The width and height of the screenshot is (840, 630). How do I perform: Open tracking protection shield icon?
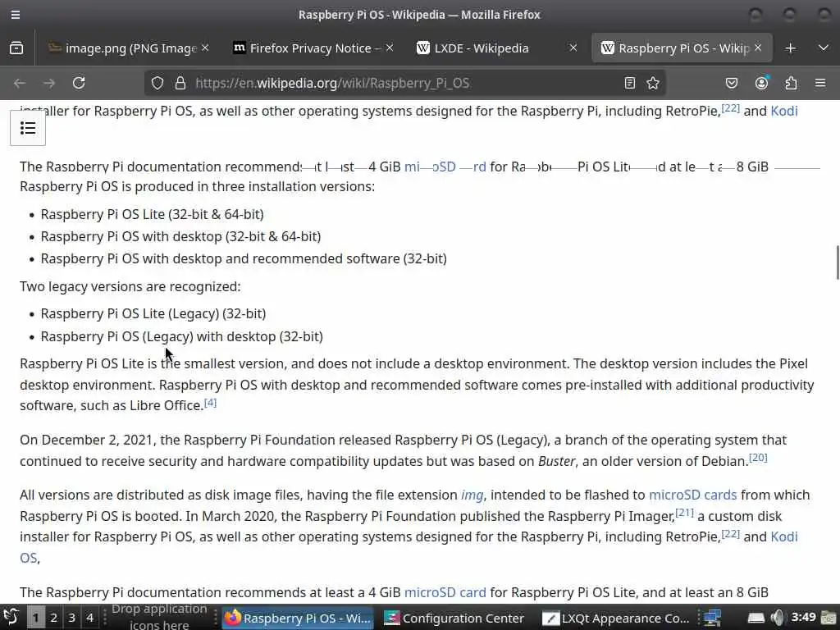coord(157,83)
